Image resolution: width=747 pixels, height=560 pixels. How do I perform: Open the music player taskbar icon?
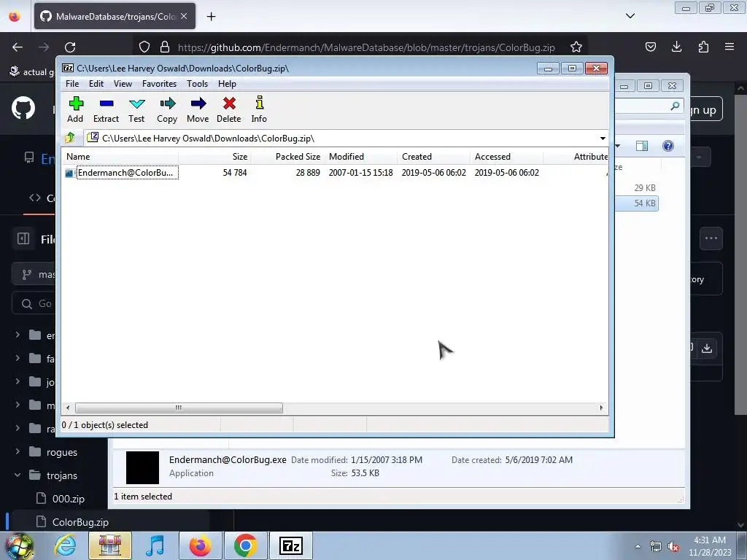(x=155, y=545)
